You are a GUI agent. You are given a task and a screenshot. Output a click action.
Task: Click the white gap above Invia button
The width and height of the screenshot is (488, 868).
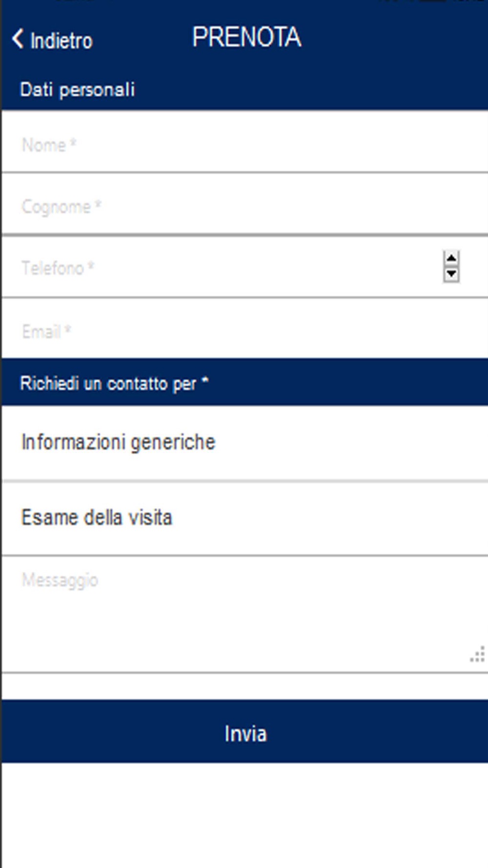coord(244,686)
